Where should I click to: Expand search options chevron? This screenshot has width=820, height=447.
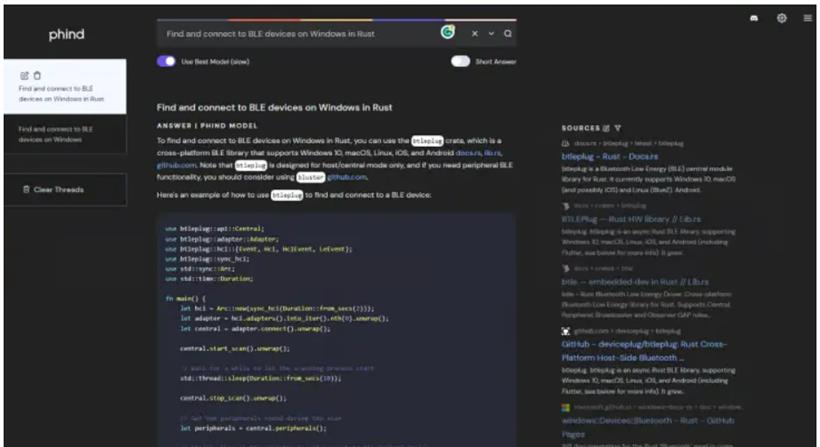(491, 33)
